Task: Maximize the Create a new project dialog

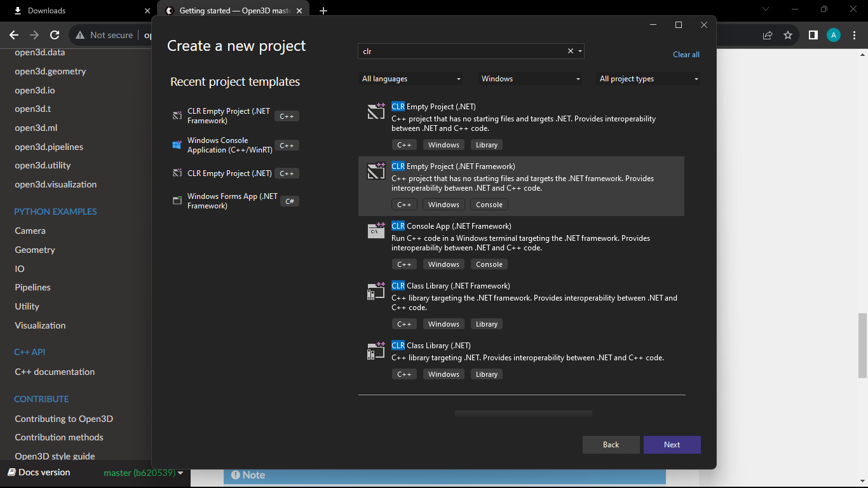Action: point(678,25)
